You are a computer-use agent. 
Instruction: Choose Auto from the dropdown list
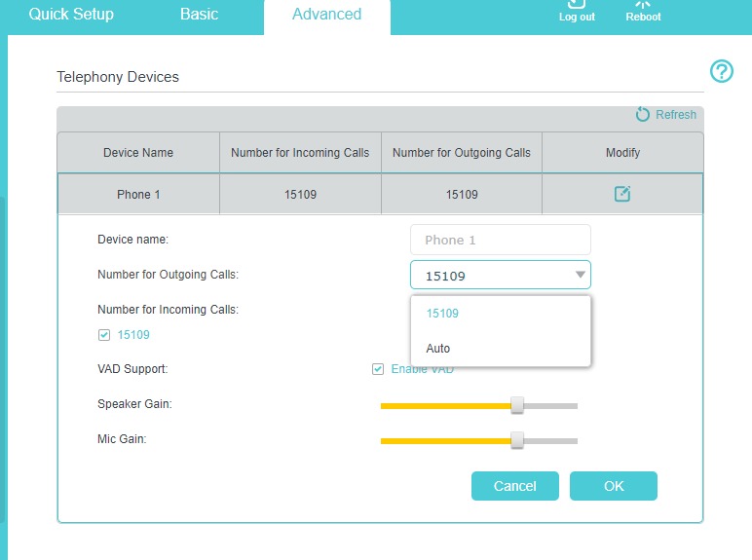click(438, 349)
